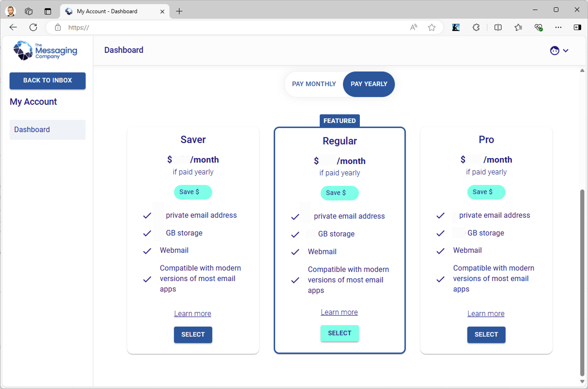This screenshot has height=389, width=588.
Task: Open Settings and more ellipsis menu
Action: pyautogui.click(x=558, y=27)
